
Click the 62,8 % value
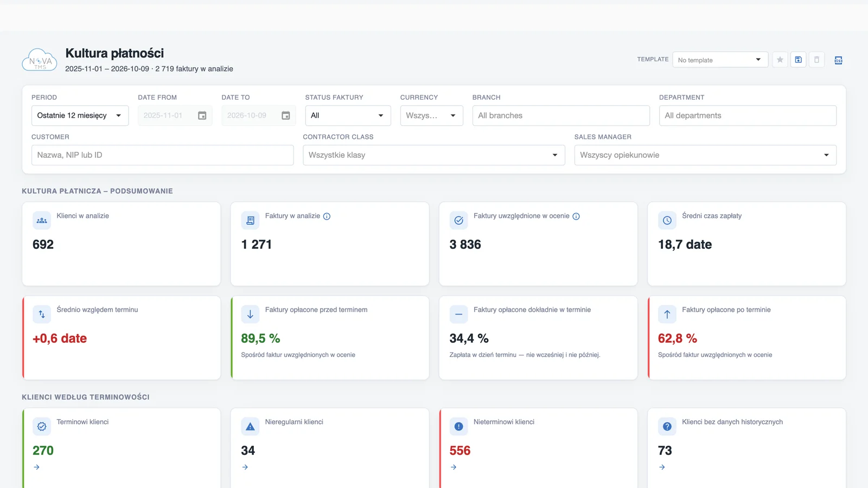coord(678,338)
